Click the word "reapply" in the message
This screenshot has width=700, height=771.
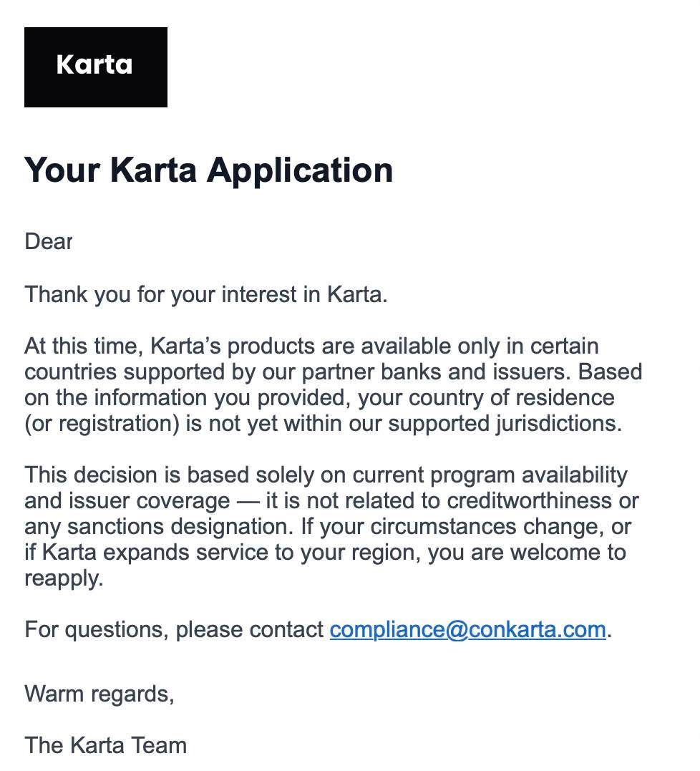pos(62,578)
